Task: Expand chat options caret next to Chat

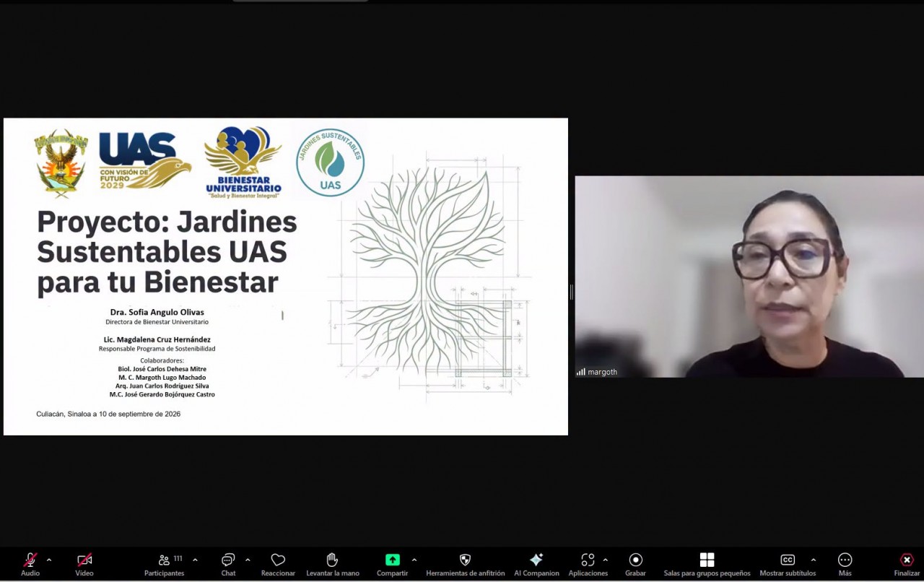Action: pyautogui.click(x=248, y=560)
